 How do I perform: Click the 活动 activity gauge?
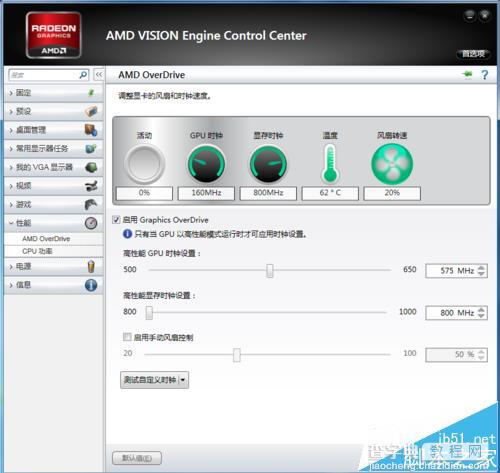click(144, 164)
